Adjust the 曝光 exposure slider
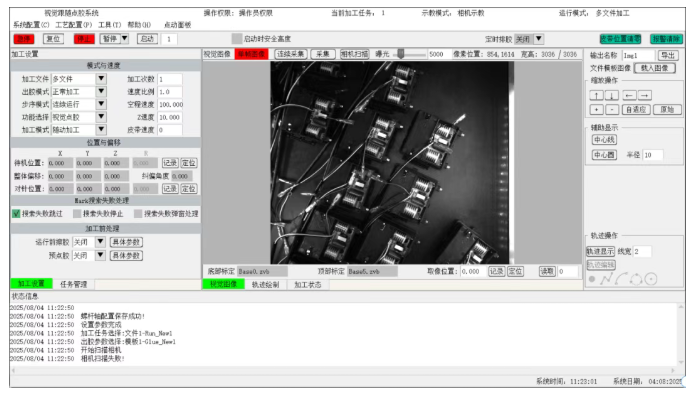 400,54
